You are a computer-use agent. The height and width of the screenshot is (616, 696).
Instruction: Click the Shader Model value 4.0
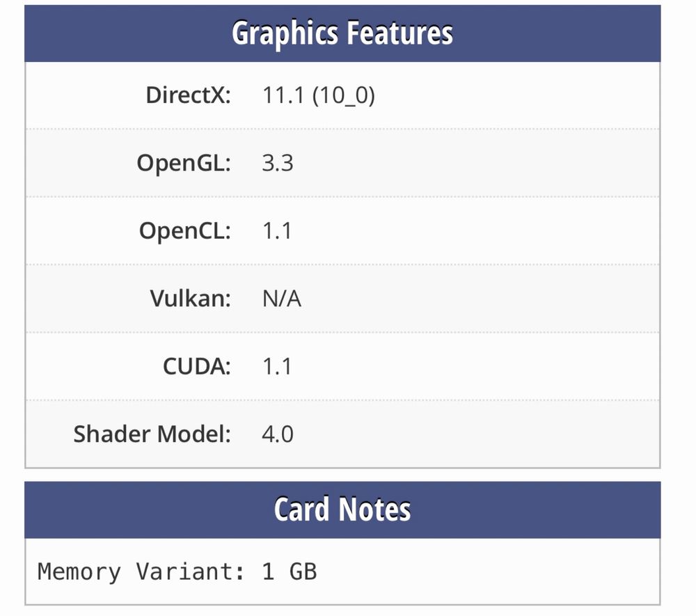[x=278, y=434]
